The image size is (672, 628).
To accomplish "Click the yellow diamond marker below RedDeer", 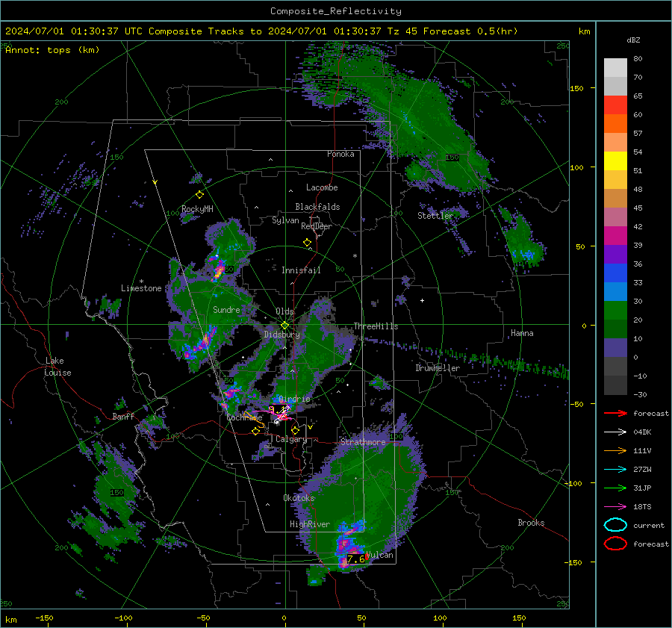I will [x=307, y=243].
